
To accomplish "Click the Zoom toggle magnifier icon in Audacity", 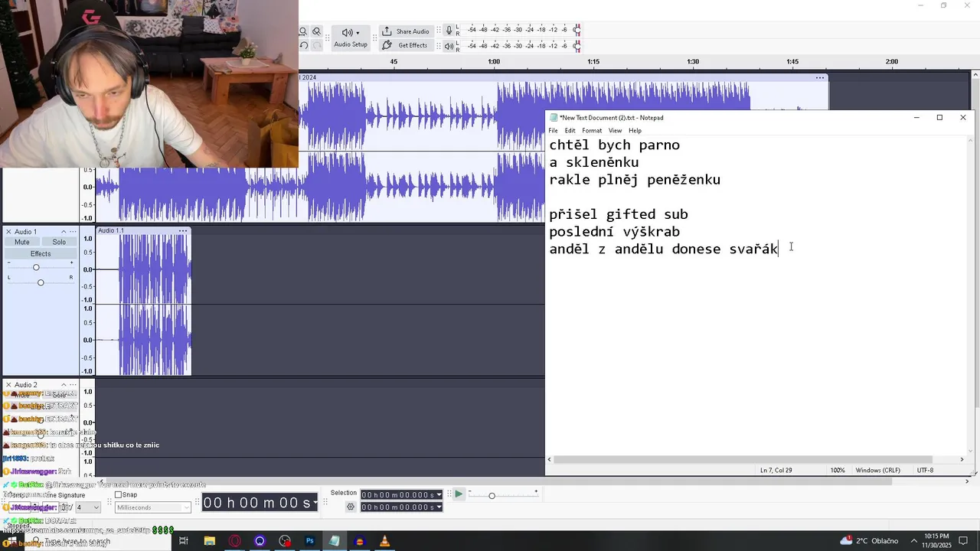I will (x=316, y=31).
